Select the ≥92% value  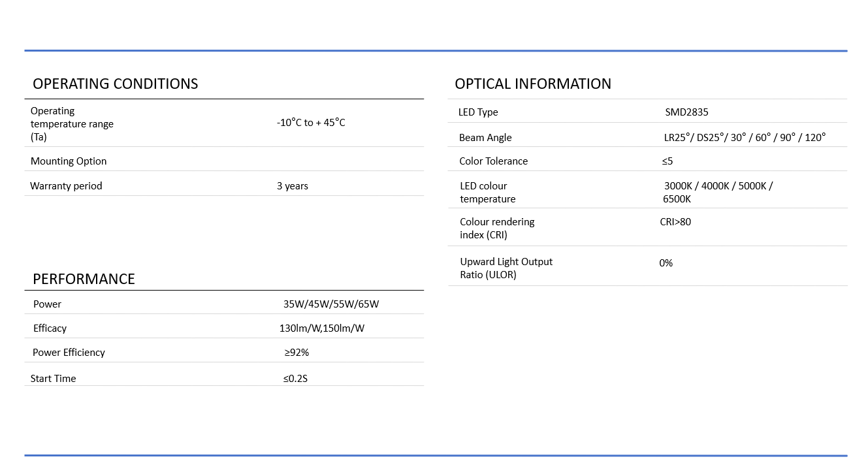tap(297, 353)
